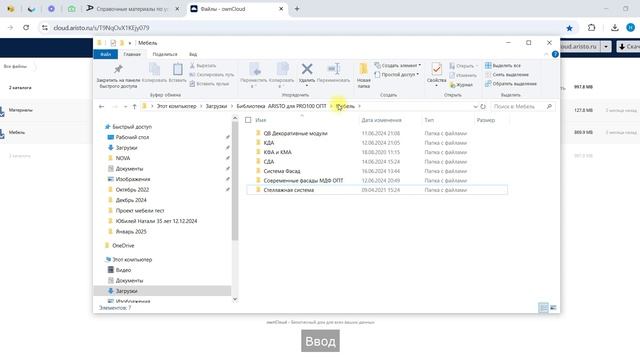This screenshot has width=640, height=360.
Task: Open a new browser tab
Action: 297,9
